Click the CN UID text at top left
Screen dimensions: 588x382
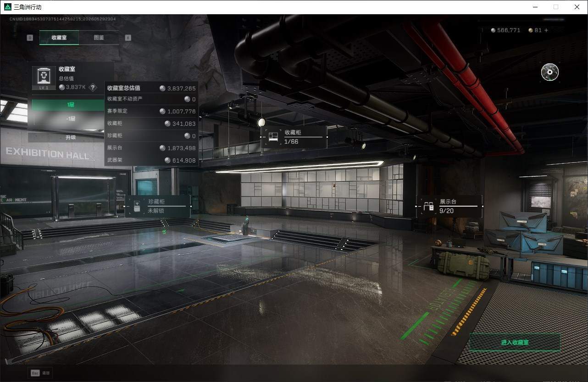tap(62, 19)
